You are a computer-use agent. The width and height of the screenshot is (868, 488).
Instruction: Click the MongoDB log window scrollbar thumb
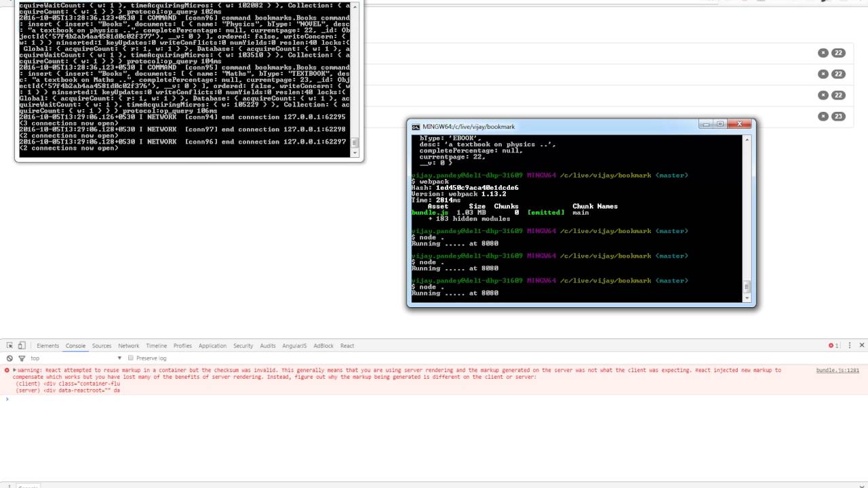(x=355, y=143)
